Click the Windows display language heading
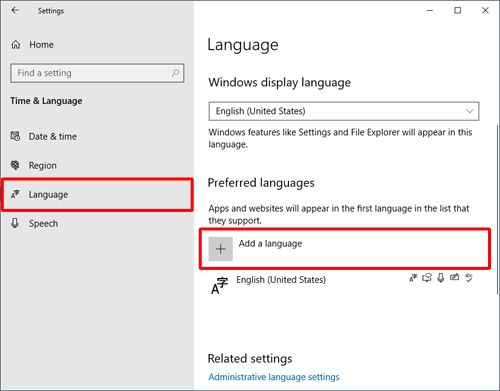Image resolution: width=500 pixels, height=391 pixels. pos(279,82)
